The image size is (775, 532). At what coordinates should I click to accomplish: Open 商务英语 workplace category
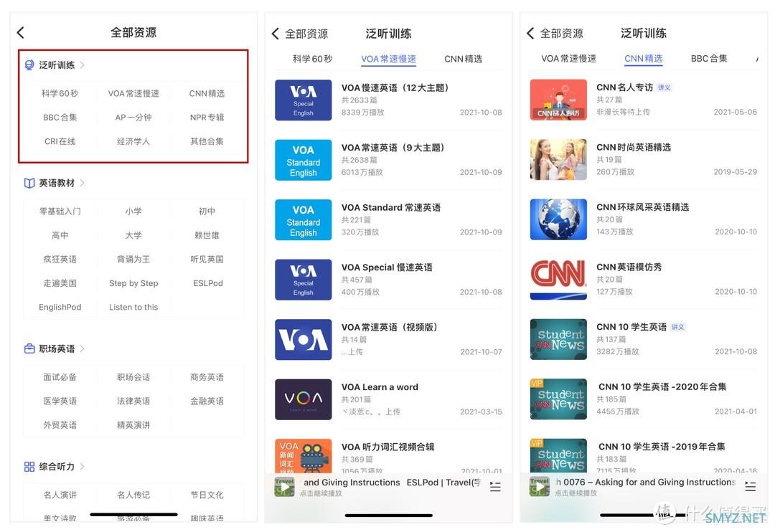(207, 377)
